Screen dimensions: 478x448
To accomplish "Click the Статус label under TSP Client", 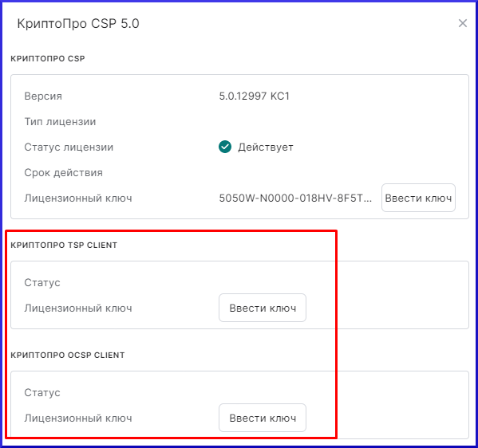I will [42, 283].
